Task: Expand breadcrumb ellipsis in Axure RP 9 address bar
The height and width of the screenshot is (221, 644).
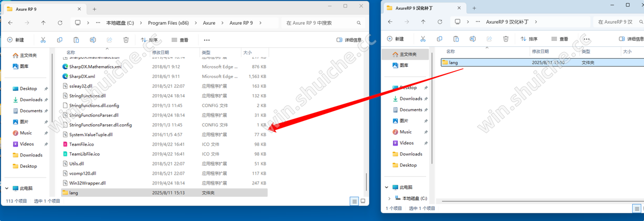Action: [97, 23]
